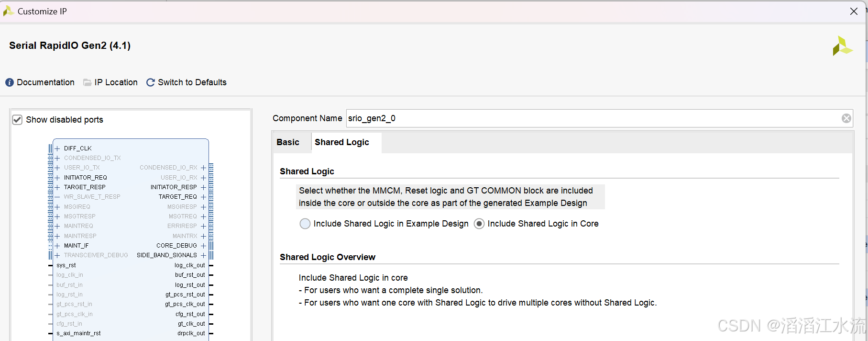The image size is (868, 341).
Task: Expand the SIDE_BAND_SIGNALS port
Action: pos(203,255)
